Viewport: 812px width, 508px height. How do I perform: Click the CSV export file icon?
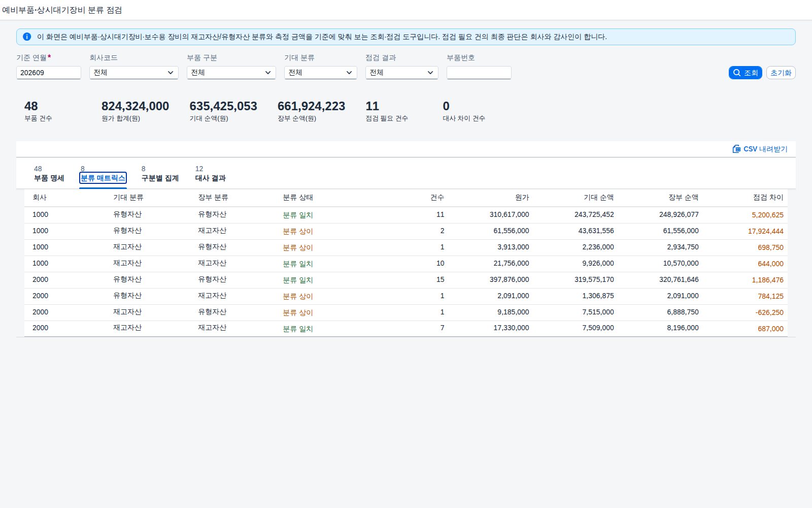pyautogui.click(x=736, y=149)
